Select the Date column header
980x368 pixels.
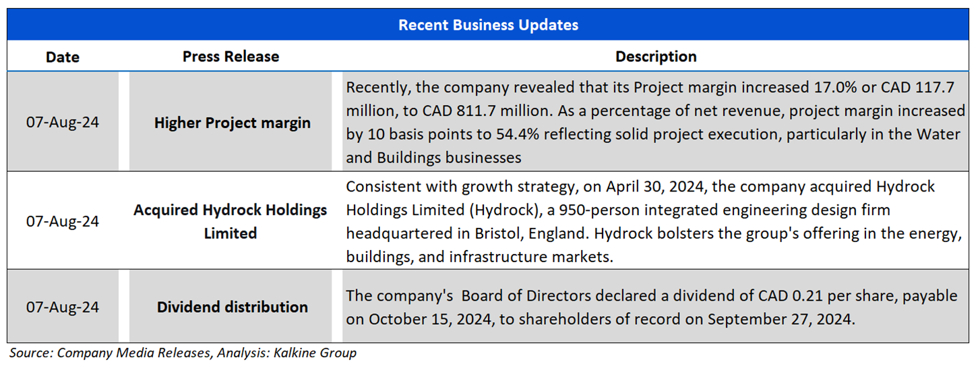point(63,57)
